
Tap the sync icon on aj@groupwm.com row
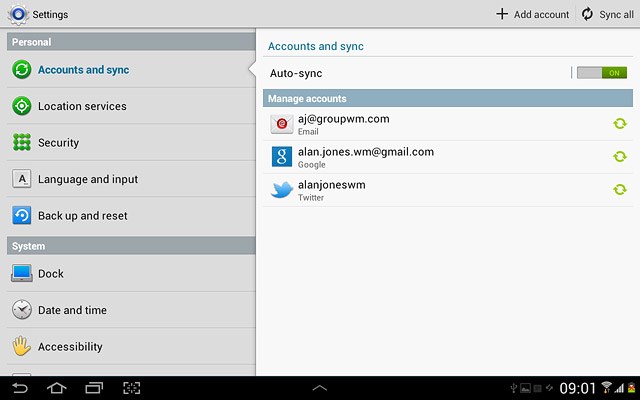click(620, 123)
